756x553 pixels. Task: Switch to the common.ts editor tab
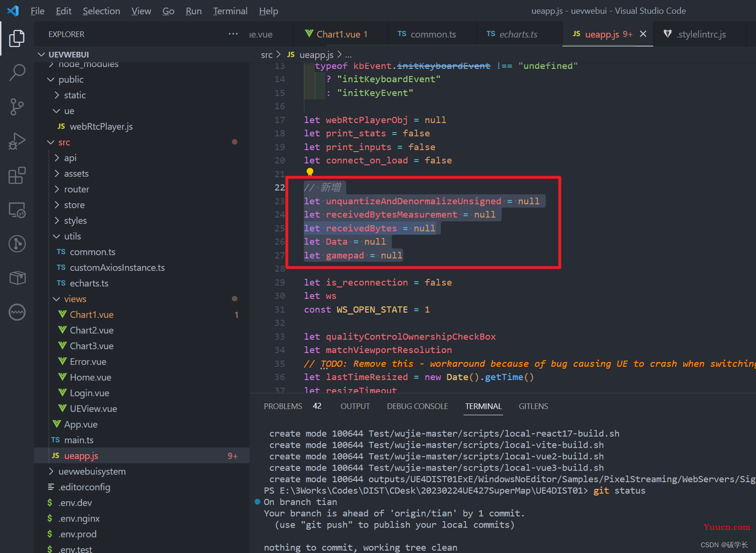tap(432, 34)
